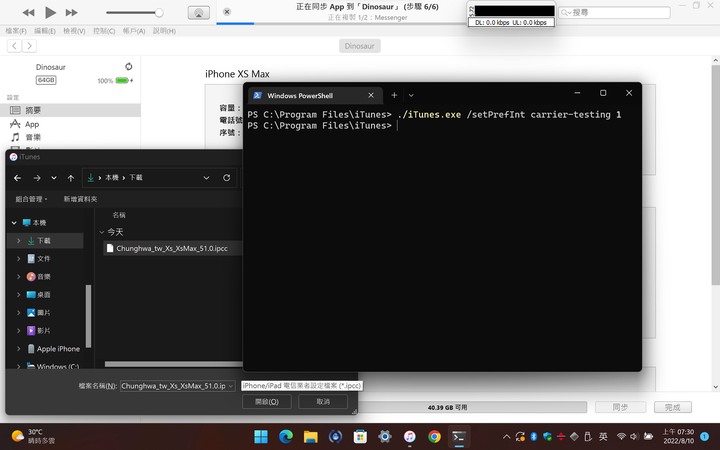Open the file type filter dropdown (*.ipcc)
Image resolution: width=720 pixels, height=450 pixels.
(302, 386)
